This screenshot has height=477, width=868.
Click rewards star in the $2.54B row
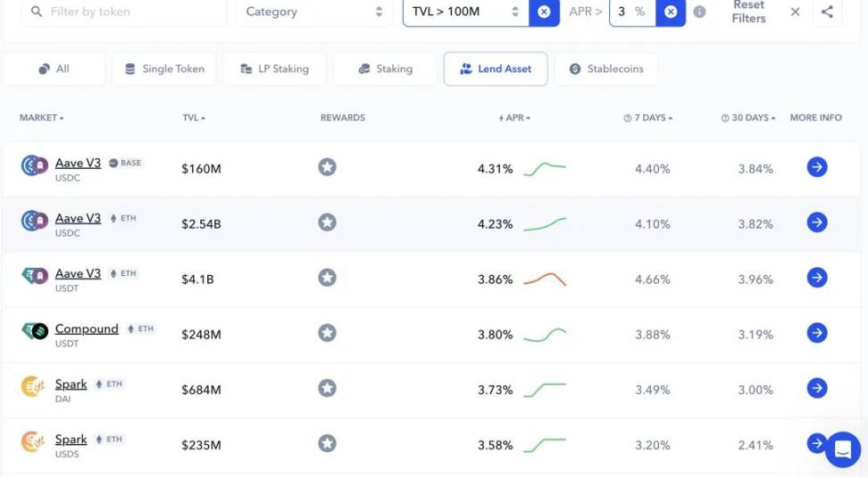tap(327, 222)
